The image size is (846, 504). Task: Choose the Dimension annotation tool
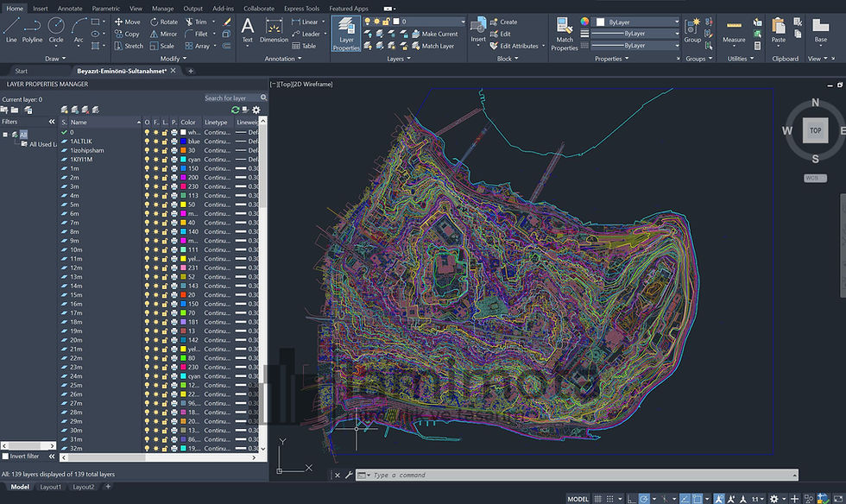tap(274, 30)
